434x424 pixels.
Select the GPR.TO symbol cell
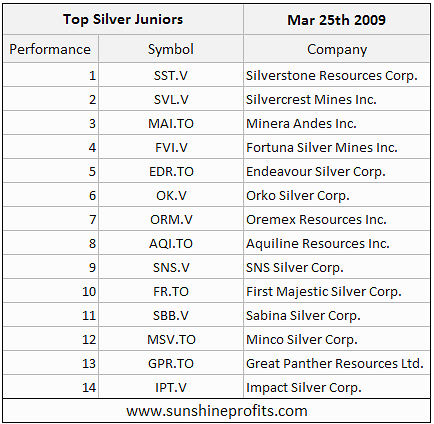tap(171, 363)
